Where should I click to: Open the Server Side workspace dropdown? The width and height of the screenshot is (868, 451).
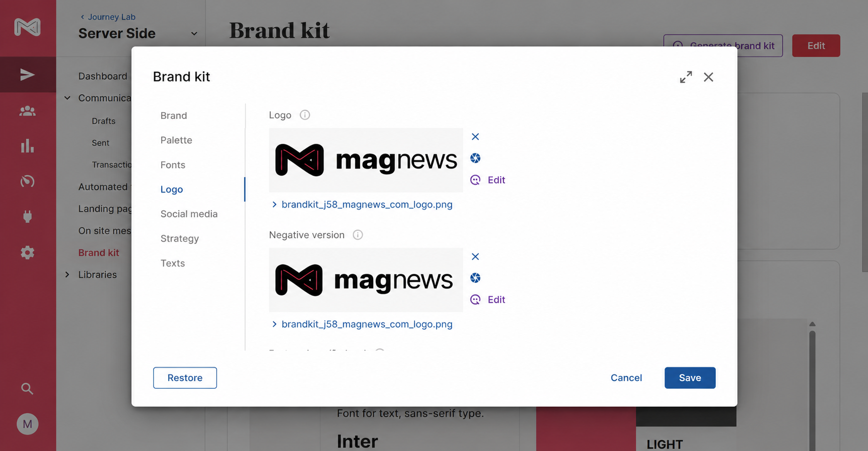194,33
